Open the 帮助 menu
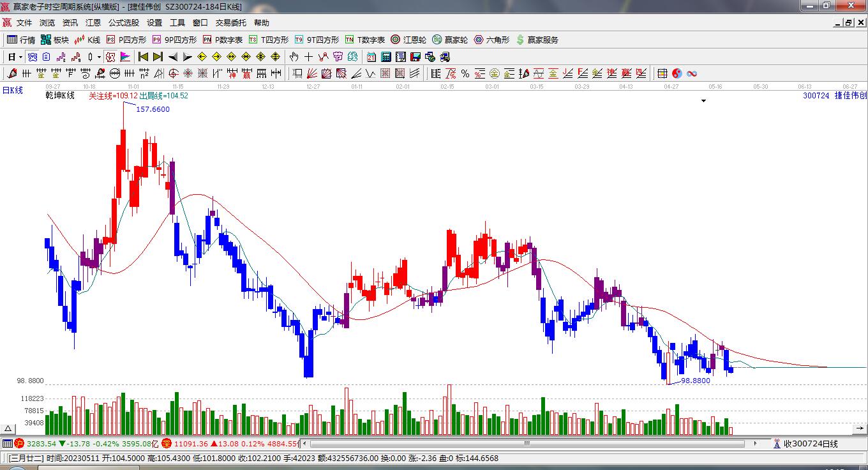 coord(262,22)
